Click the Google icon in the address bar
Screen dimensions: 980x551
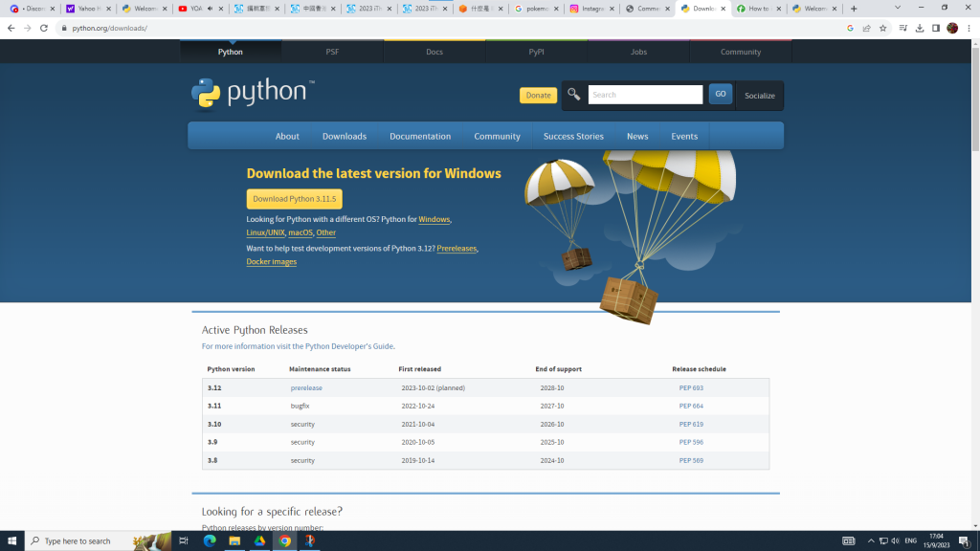(850, 28)
